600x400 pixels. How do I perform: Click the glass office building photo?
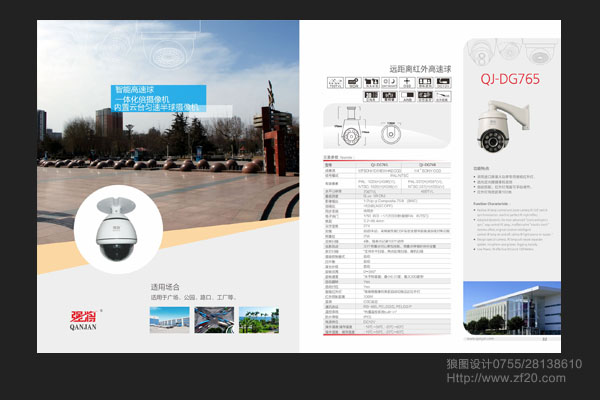[x=512, y=308]
